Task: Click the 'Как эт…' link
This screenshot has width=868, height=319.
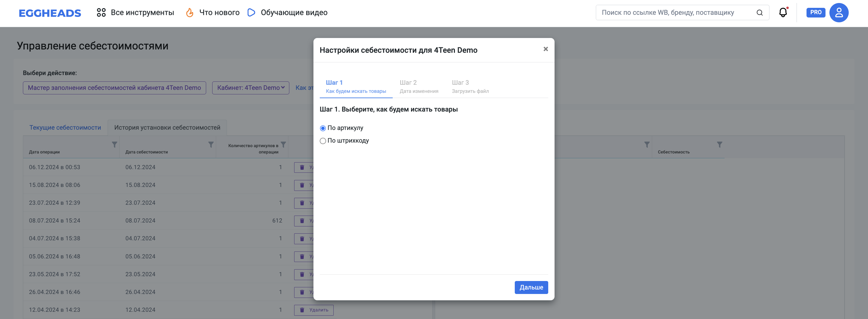Action: click(304, 88)
